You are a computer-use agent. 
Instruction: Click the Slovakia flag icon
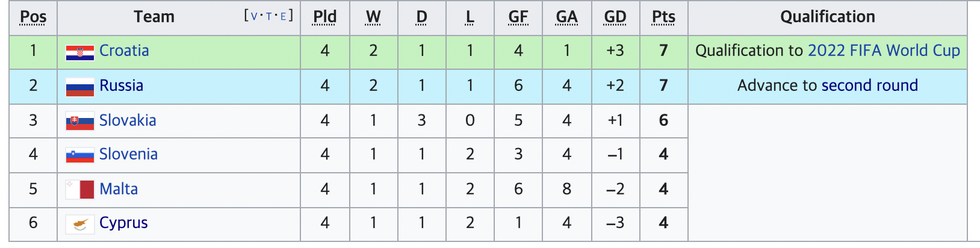coord(80,122)
